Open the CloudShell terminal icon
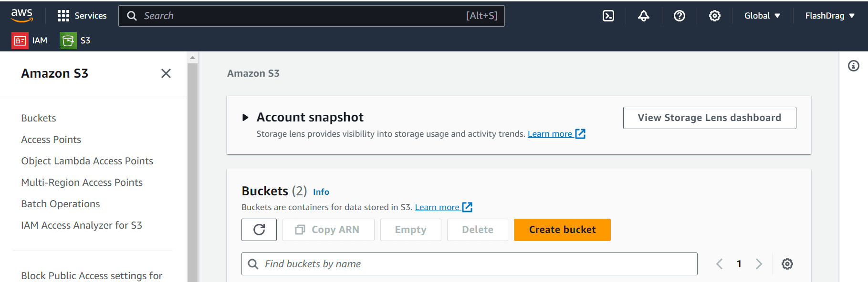Image resolution: width=868 pixels, height=282 pixels. tap(608, 16)
